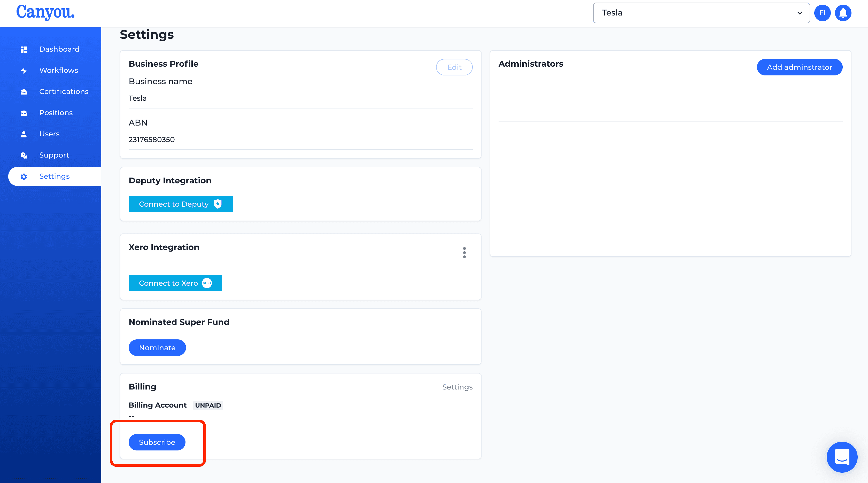Click the Billing section heading

point(143,387)
